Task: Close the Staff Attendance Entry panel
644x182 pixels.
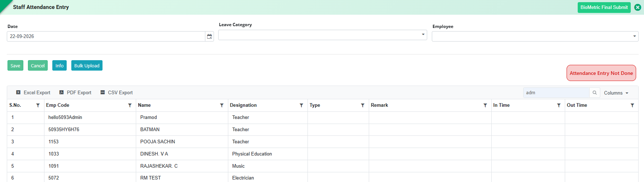Action: click(638, 7)
